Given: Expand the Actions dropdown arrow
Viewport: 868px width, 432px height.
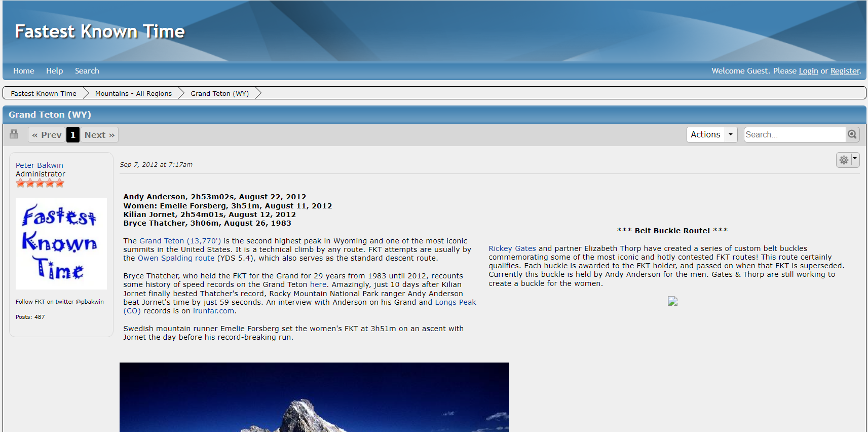Looking at the screenshot, I should coord(731,134).
